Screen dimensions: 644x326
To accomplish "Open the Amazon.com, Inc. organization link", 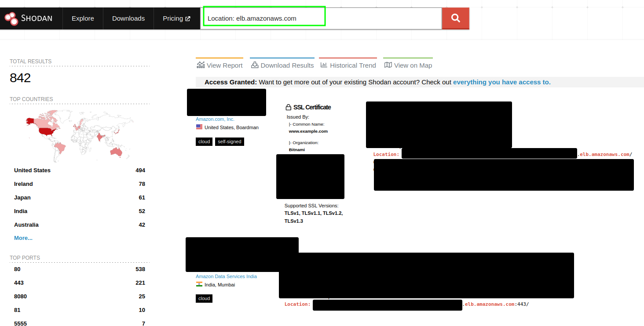I will pos(215,119).
